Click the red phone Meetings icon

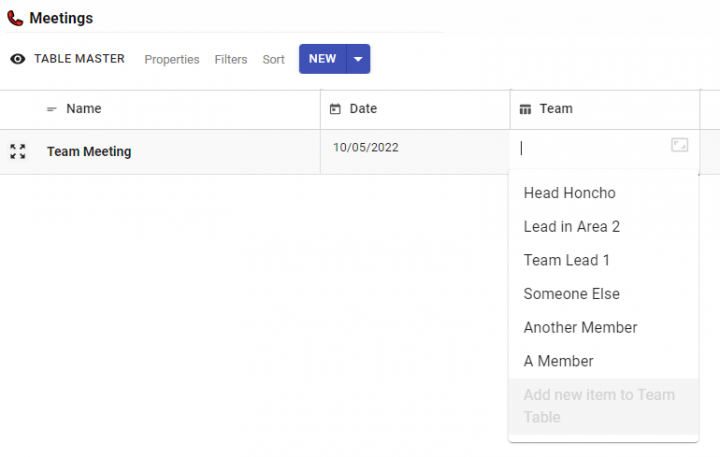click(15, 18)
